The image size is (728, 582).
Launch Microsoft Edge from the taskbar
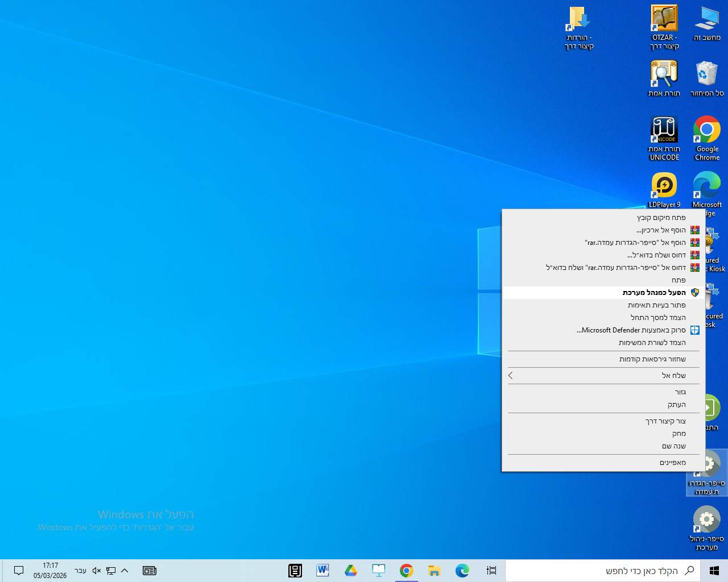coord(462,571)
